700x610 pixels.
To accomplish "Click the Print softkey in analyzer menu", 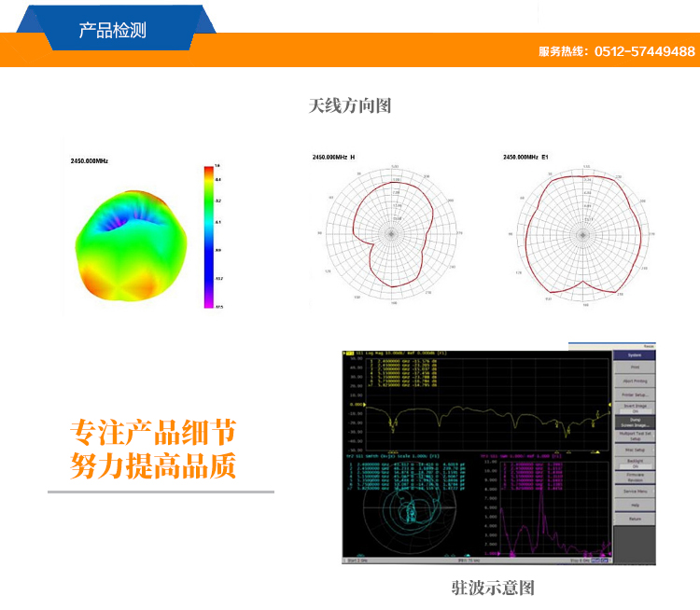I will click(634, 367).
